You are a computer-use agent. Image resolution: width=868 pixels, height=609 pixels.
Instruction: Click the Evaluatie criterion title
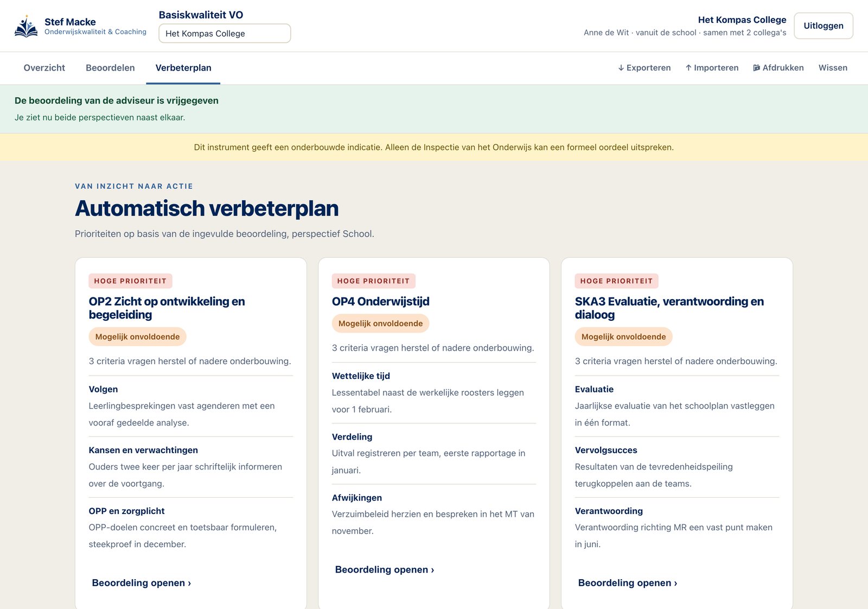[594, 389]
